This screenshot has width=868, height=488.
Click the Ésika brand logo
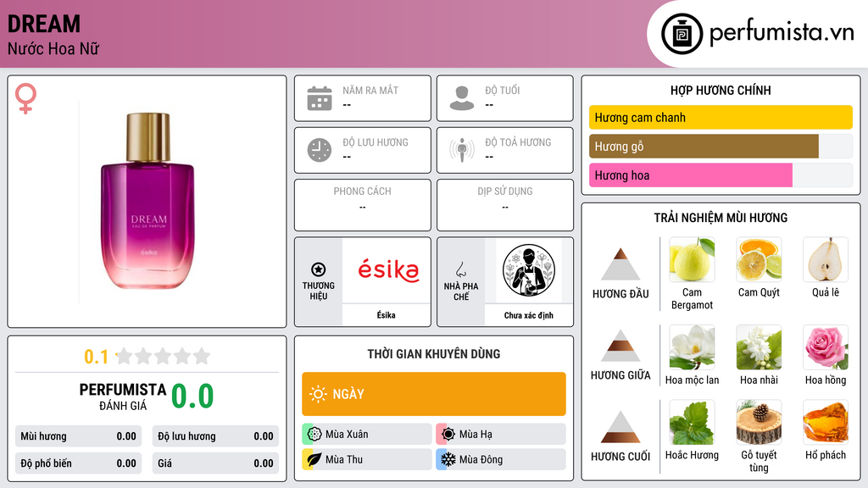coord(387,270)
